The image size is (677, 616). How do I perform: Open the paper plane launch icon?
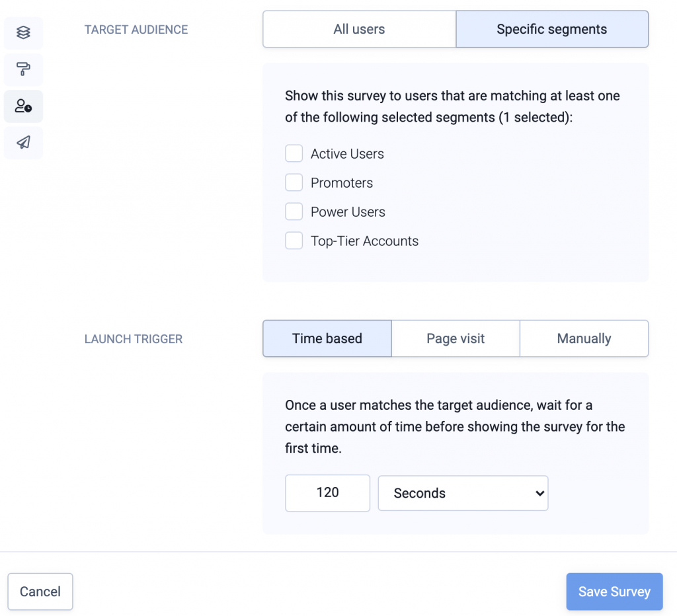click(x=23, y=143)
